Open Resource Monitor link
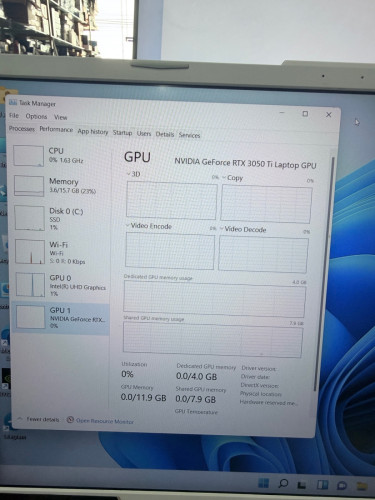 [x=105, y=421]
